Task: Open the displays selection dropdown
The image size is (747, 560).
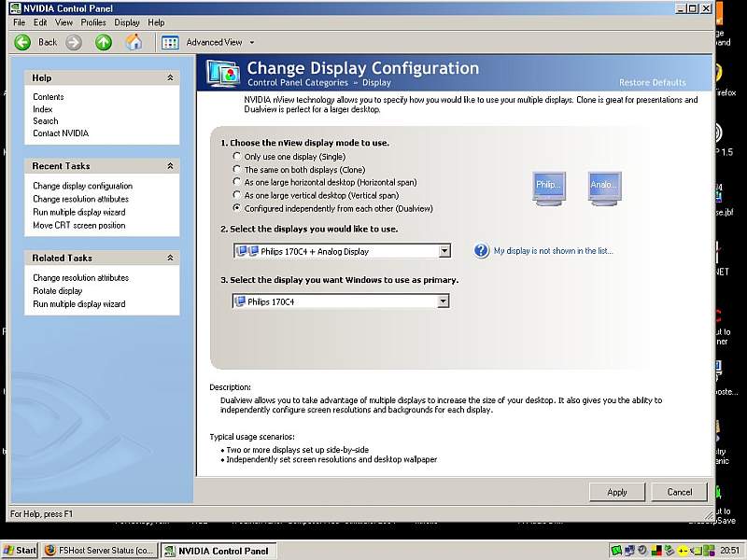Action: 444,251
